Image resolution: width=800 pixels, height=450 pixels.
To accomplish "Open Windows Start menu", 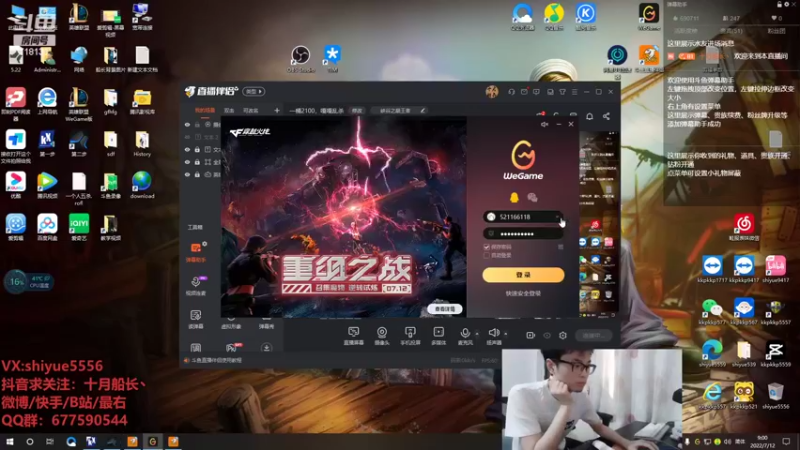I will (9, 442).
